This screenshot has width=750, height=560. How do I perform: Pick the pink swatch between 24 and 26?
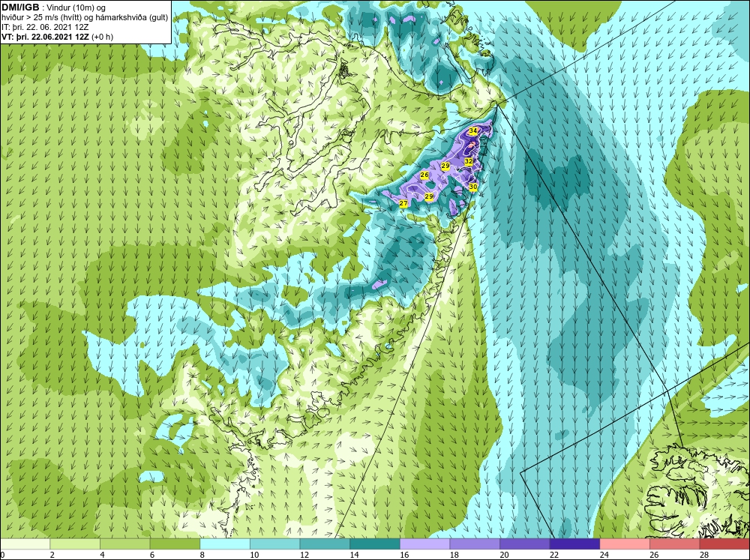625,544
